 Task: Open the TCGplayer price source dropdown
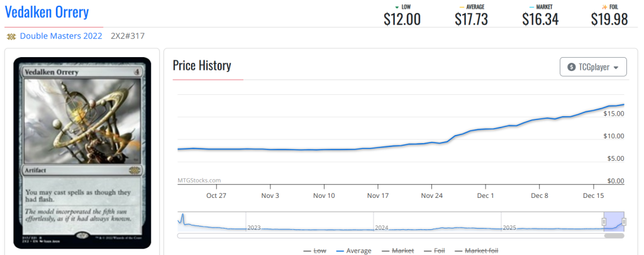coord(593,67)
